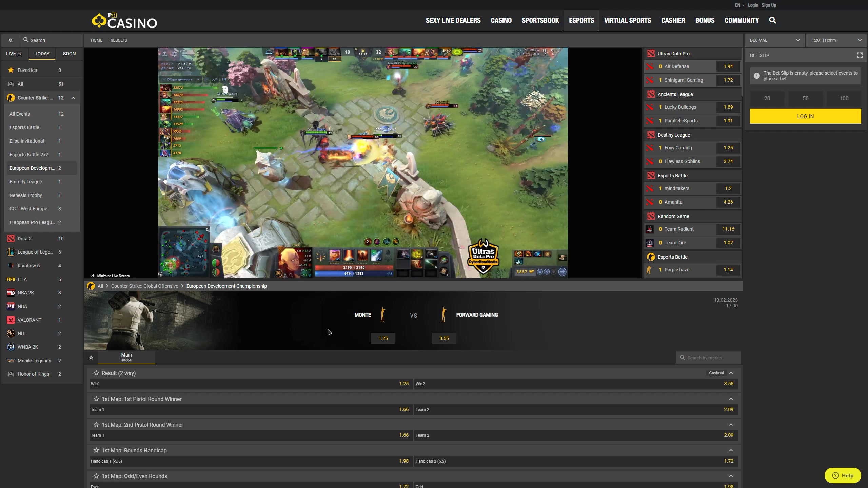Pick Win2 at 3.55 odds
Screen dimensions: 868x488
coord(576,384)
